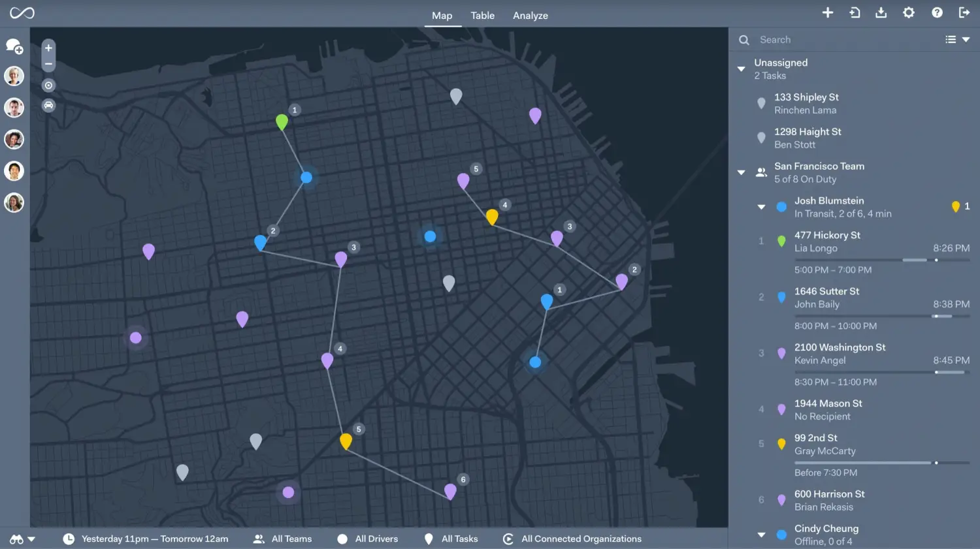The width and height of the screenshot is (980, 549).
Task: Click the download export icon
Action: 881,12
